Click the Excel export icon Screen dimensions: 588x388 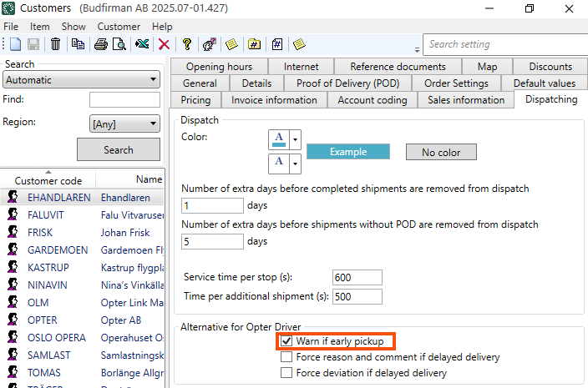coord(142,44)
